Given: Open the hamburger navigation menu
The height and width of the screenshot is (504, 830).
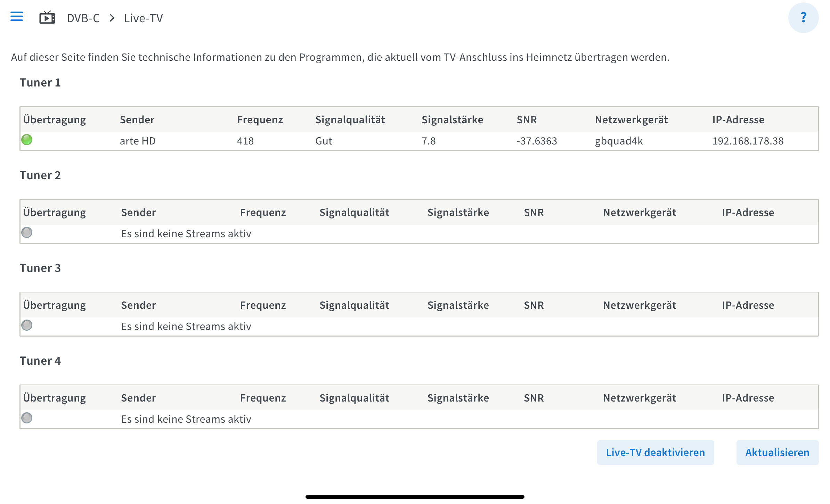Looking at the screenshot, I should pos(17,17).
